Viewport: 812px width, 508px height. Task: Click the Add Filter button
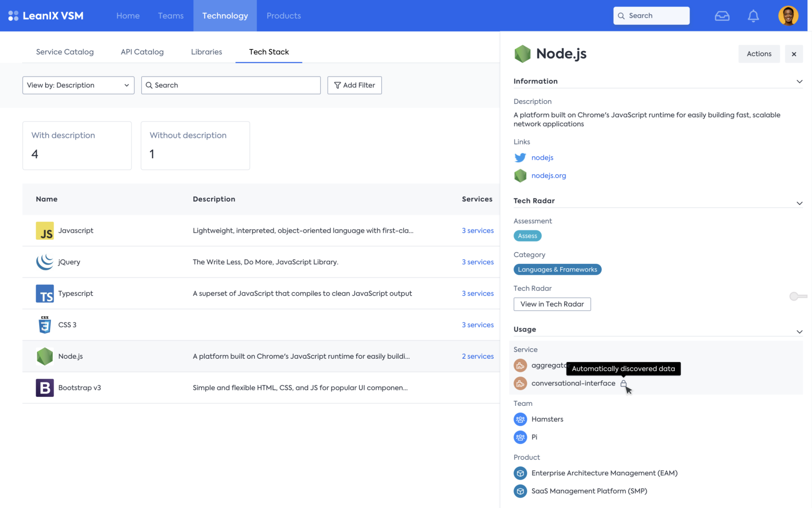tap(354, 85)
